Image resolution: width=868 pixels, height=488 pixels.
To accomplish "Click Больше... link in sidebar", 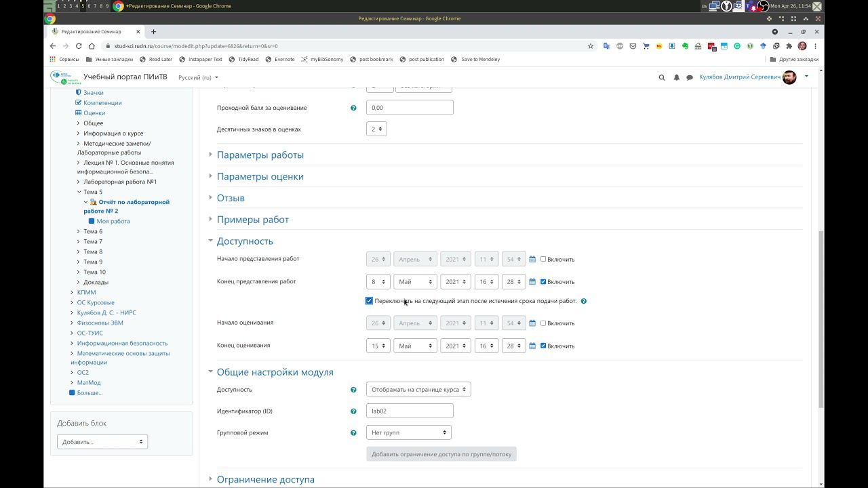I will pos(90,393).
